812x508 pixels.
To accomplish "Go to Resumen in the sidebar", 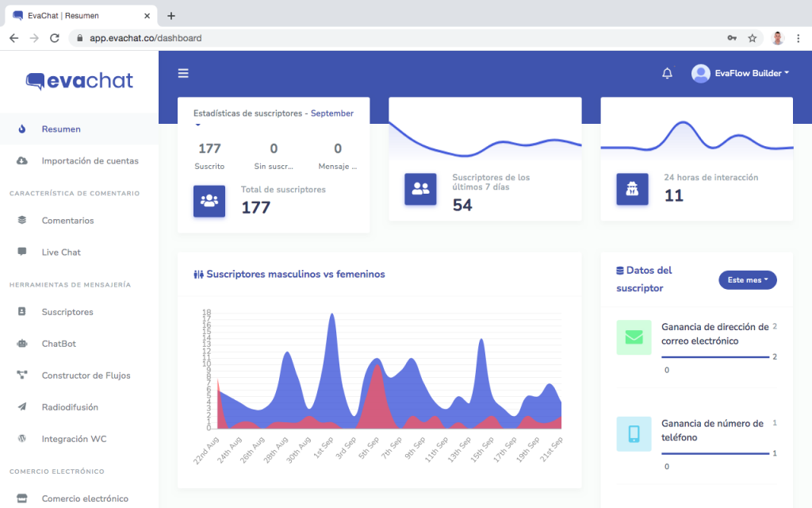I will [x=61, y=129].
